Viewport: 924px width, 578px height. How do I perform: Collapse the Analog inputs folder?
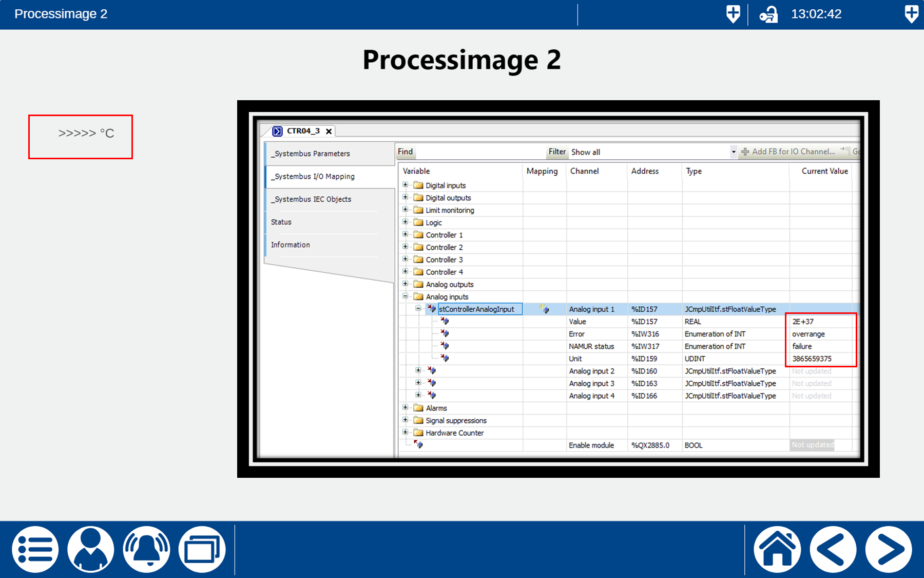point(406,296)
